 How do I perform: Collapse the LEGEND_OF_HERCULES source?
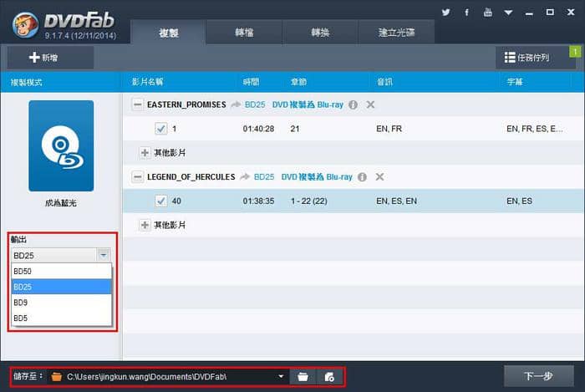point(137,177)
